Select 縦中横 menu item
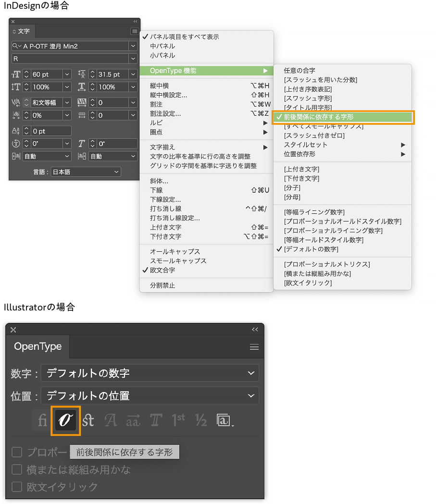 click(206, 86)
